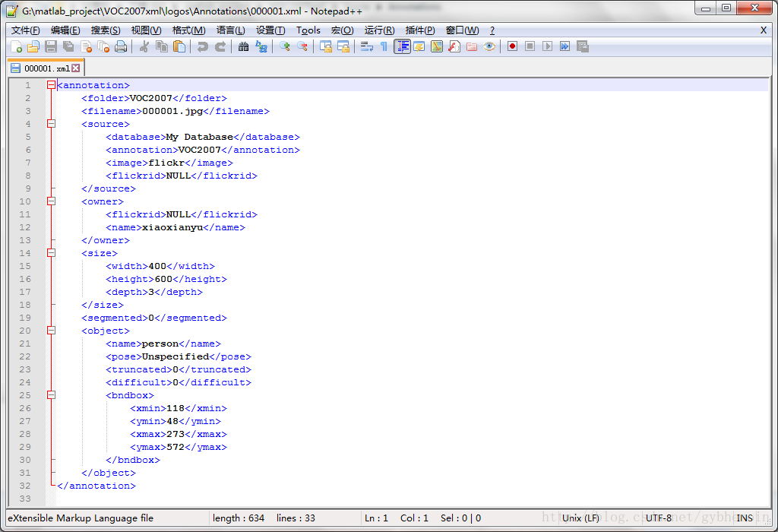Screen dimensions: 778x532
Task: Collapse the object block on line 20
Action: point(51,330)
